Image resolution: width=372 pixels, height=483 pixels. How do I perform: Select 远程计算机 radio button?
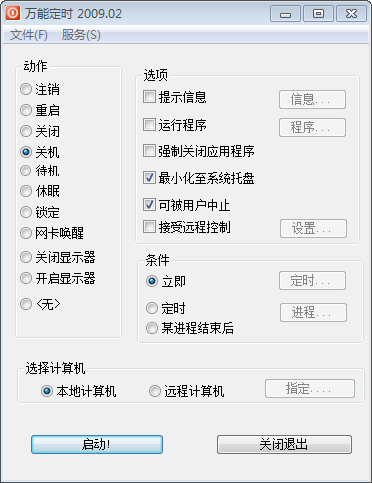click(155, 391)
